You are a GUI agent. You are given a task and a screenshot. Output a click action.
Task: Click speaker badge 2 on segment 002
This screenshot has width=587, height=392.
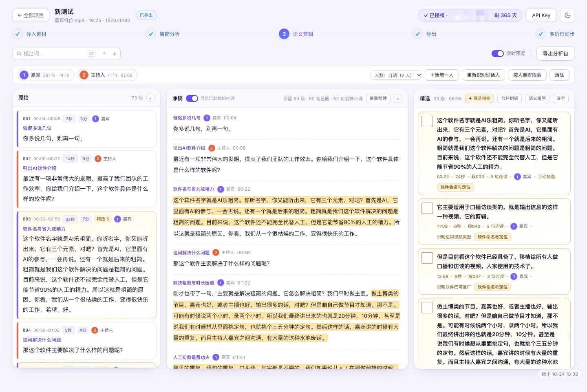click(98, 159)
